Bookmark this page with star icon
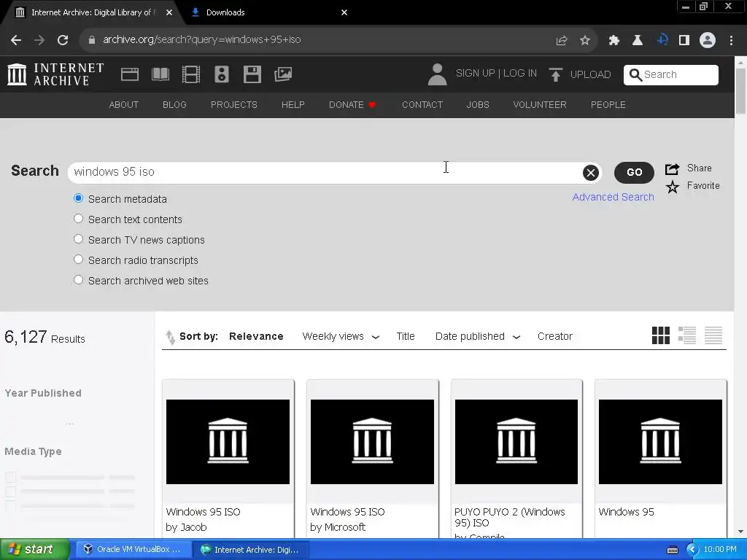 coord(585,41)
